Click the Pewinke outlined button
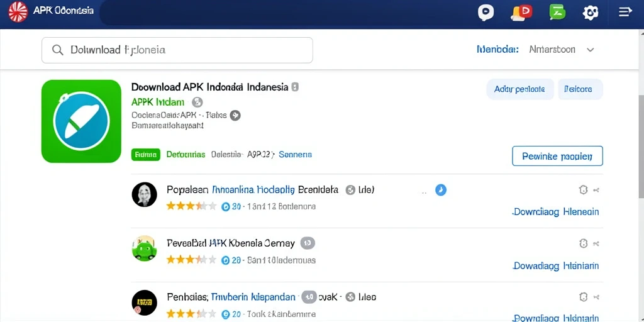Viewport: 644px width, 322px height. 557,156
